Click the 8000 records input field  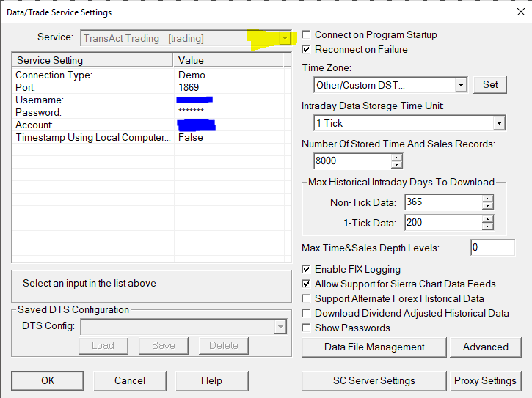pos(352,161)
